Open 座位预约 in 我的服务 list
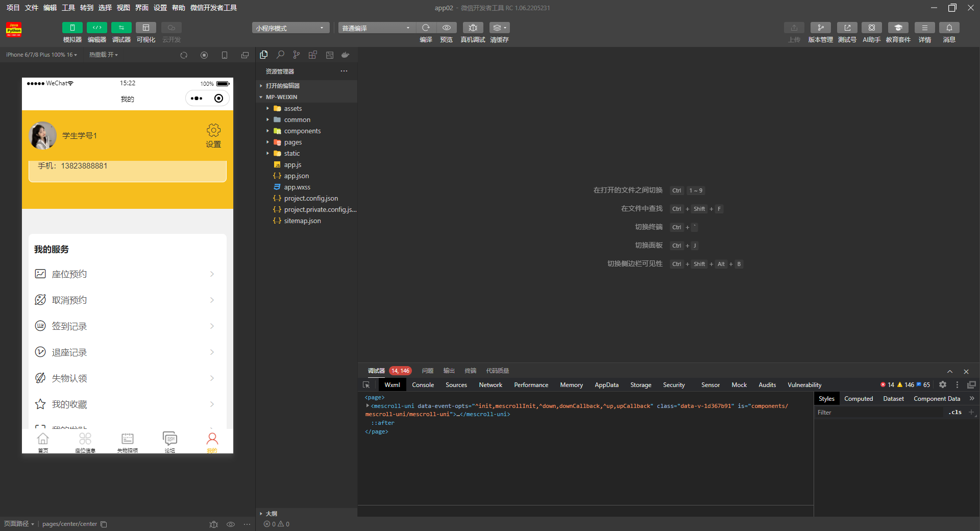This screenshot has width=980, height=531. click(x=128, y=274)
